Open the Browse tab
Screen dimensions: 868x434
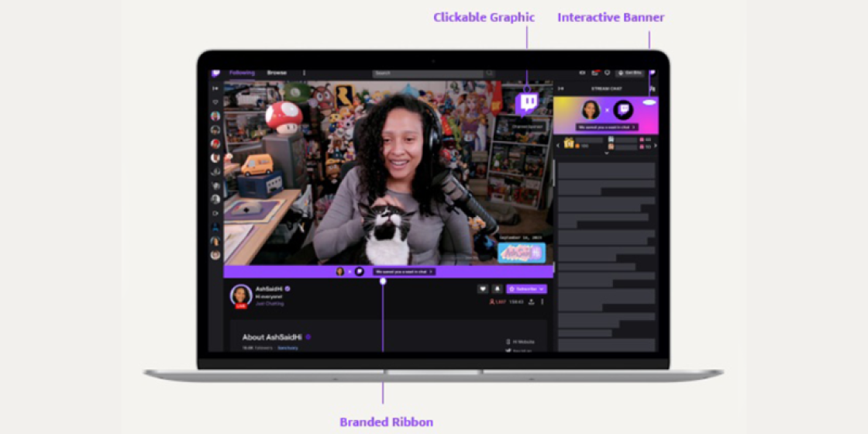point(277,73)
